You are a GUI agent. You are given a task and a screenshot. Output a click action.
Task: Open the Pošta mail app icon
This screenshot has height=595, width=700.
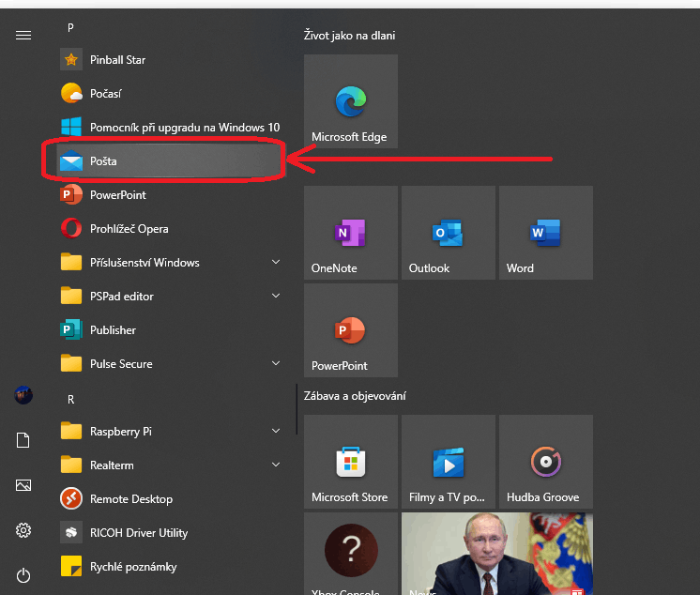[x=71, y=160]
